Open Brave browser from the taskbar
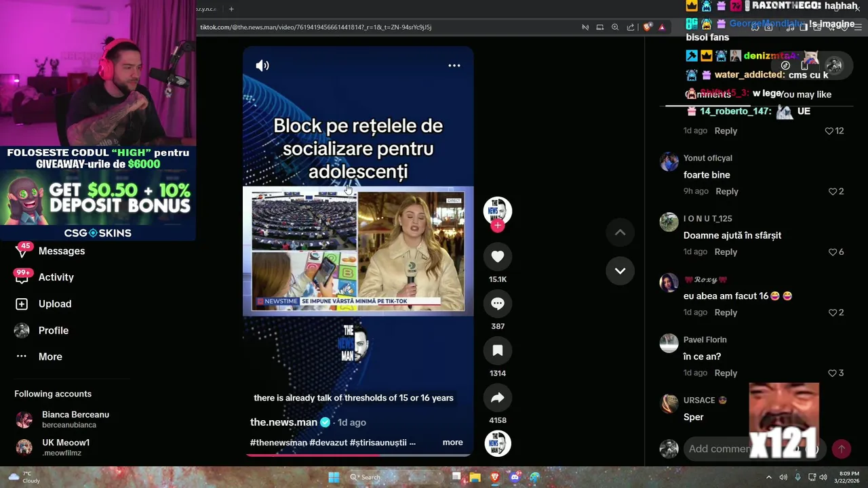 [495, 477]
